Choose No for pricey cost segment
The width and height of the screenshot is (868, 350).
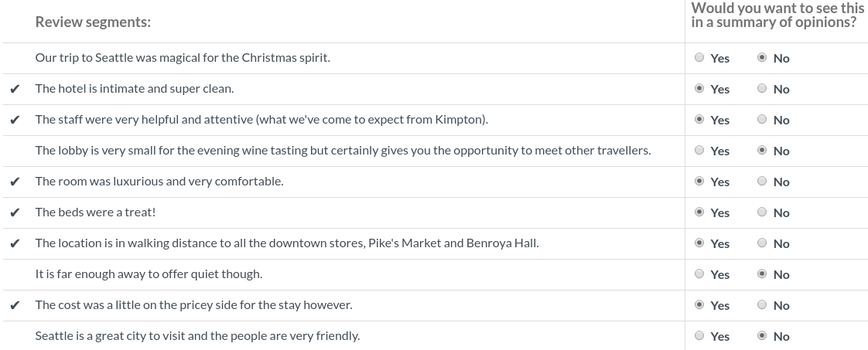(x=762, y=305)
